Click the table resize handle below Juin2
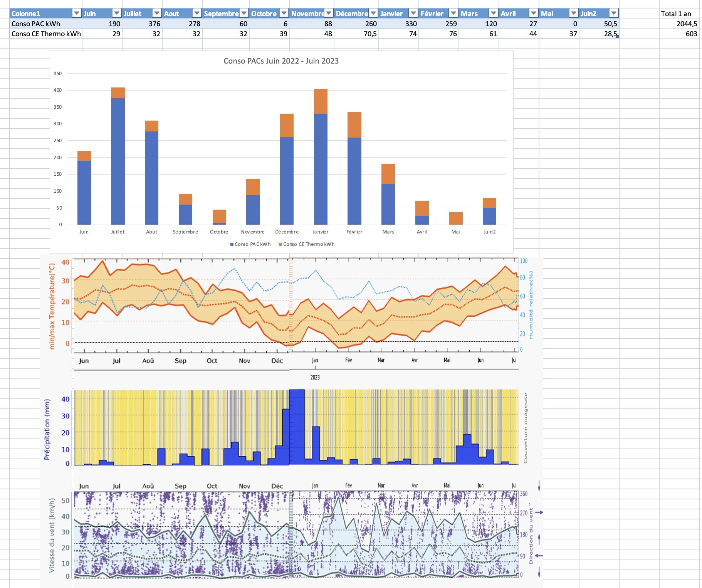 pyautogui.click(x=617, y=37)
